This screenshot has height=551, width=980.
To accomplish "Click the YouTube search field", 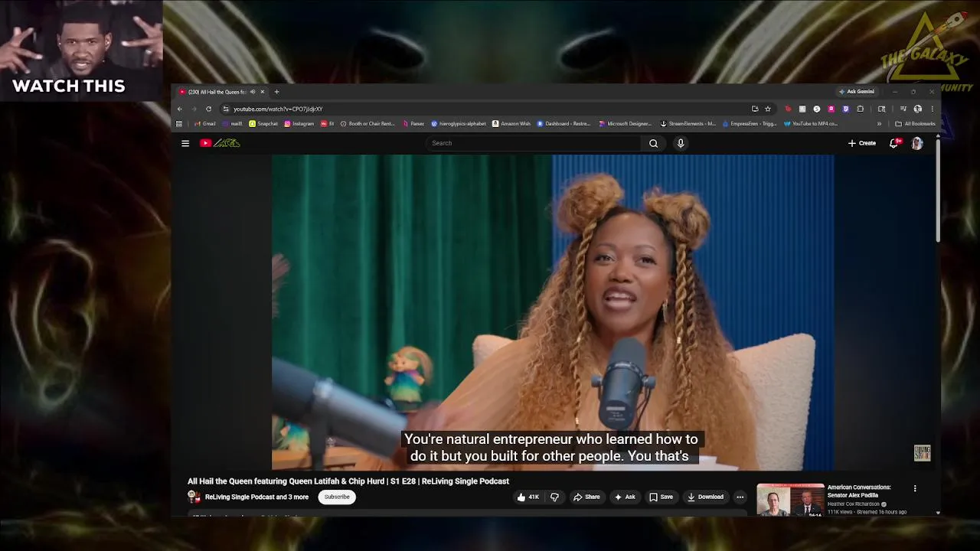I will click(533, 143).
